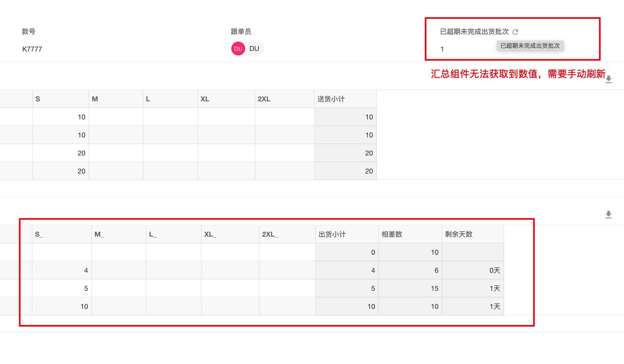Click summary value 1 under 已超期未完成出货批次
The width and height of the screenshot is (624, 364).
coord(442,49)
